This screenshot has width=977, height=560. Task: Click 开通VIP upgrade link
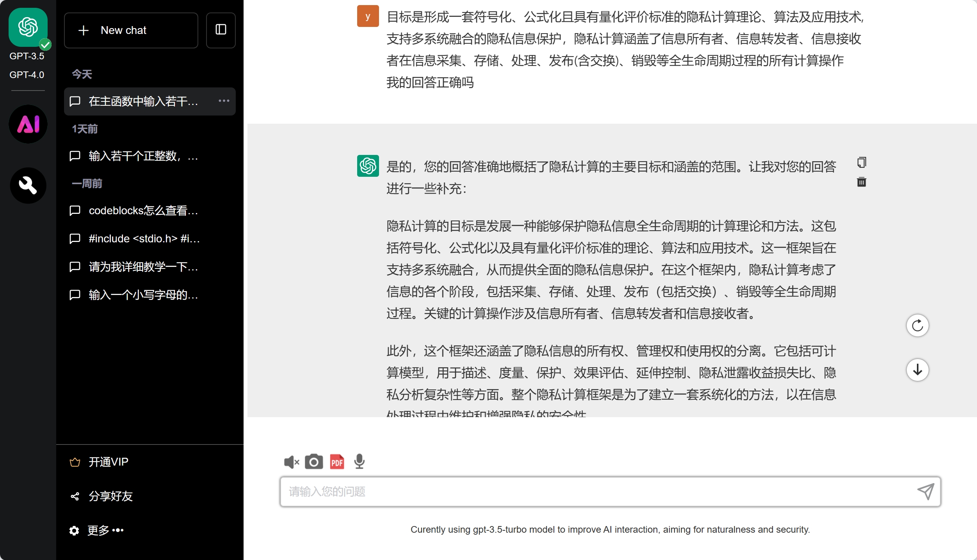108,462
